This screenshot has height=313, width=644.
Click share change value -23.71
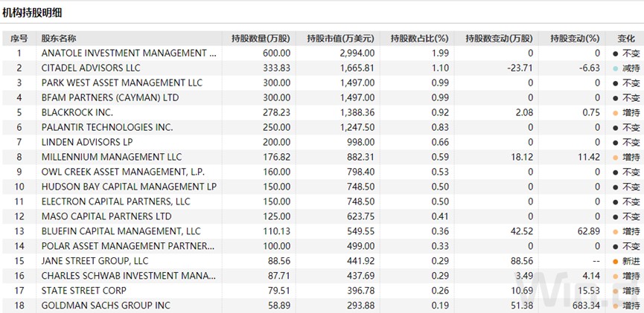pos(520,68)
